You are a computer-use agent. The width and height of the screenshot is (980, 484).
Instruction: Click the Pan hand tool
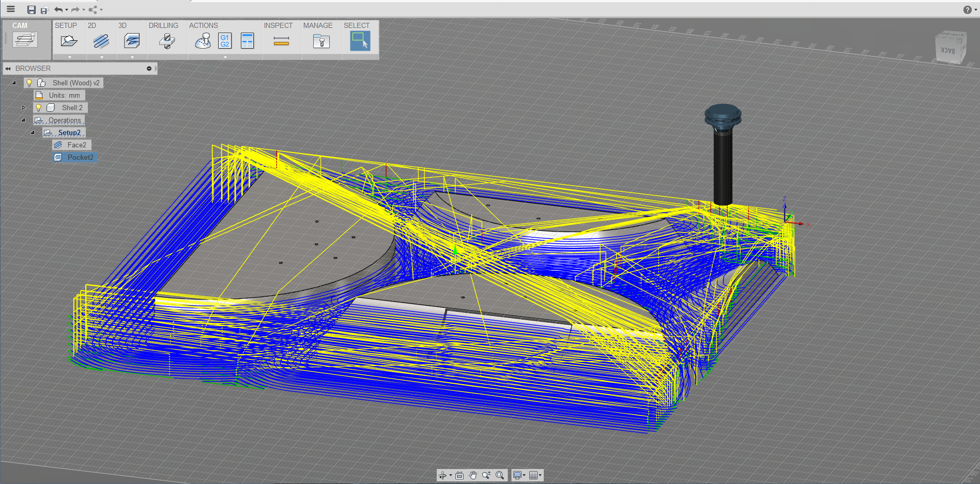pos(473,475)
